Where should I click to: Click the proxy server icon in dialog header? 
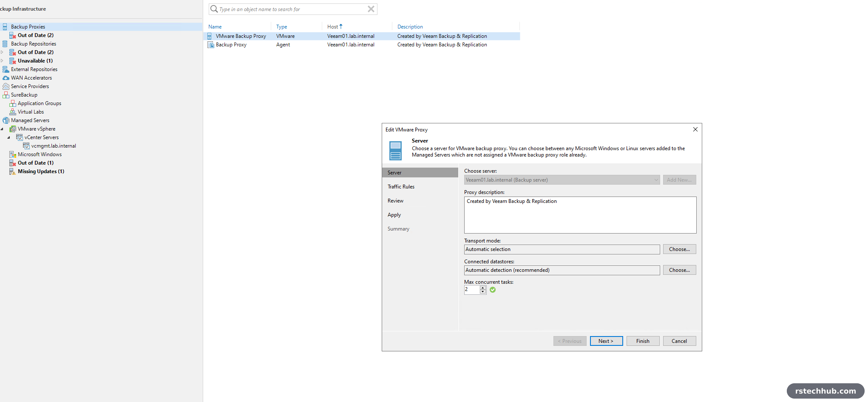pos(396,151)
